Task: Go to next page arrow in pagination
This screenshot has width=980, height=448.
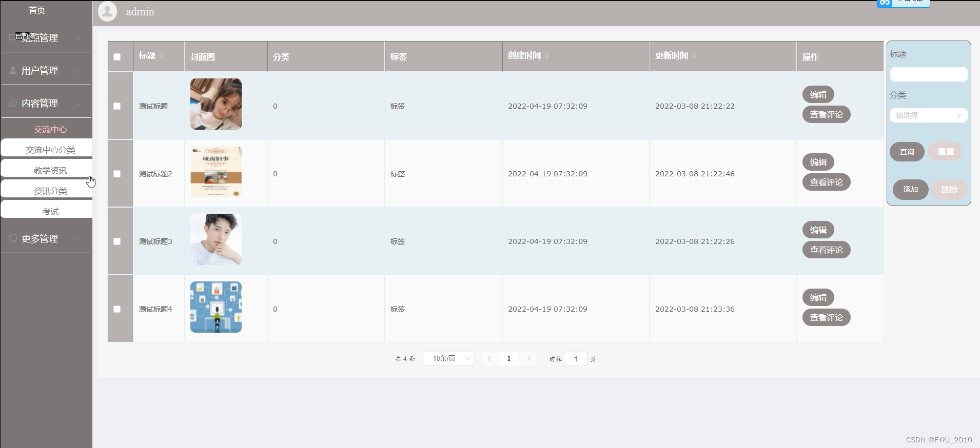Action: pos(528,359)
